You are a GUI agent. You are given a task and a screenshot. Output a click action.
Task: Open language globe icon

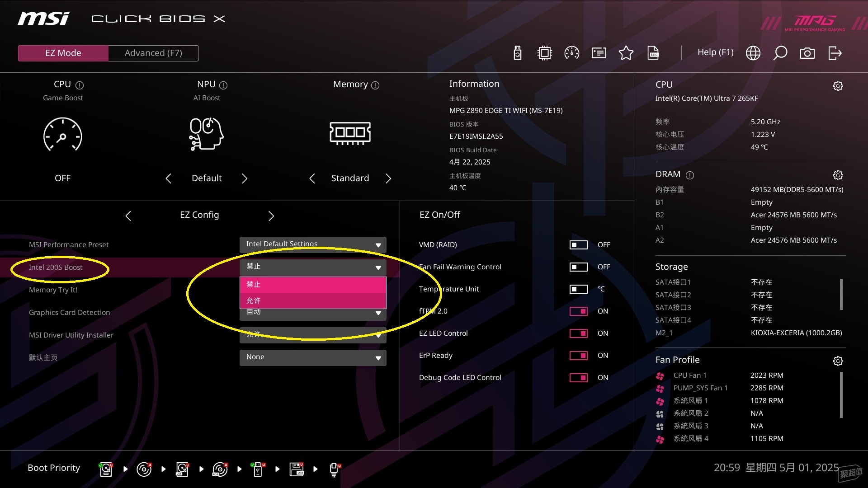tap(753, 53)
